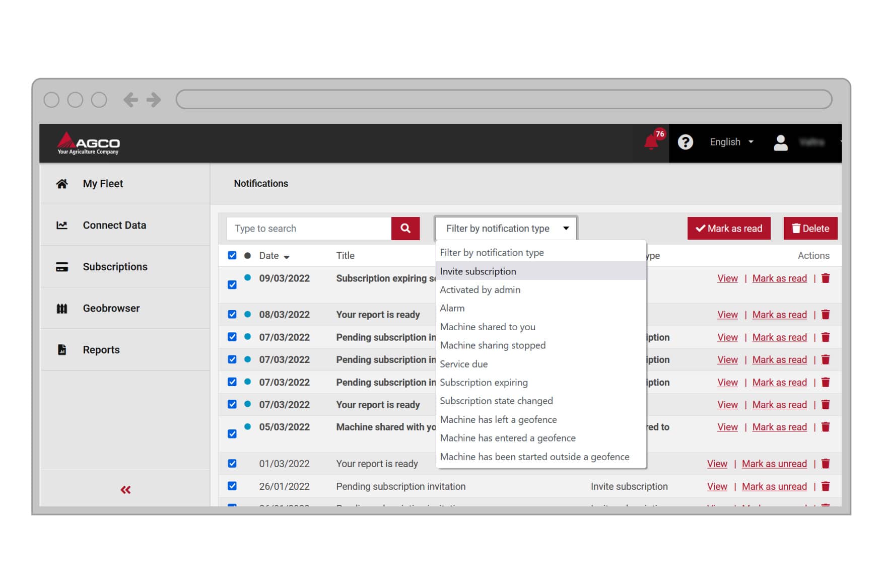Mark the 08/03/2022 notification as read
The width and height of the screenshot is (882, 588).
[x=779, y=315]
